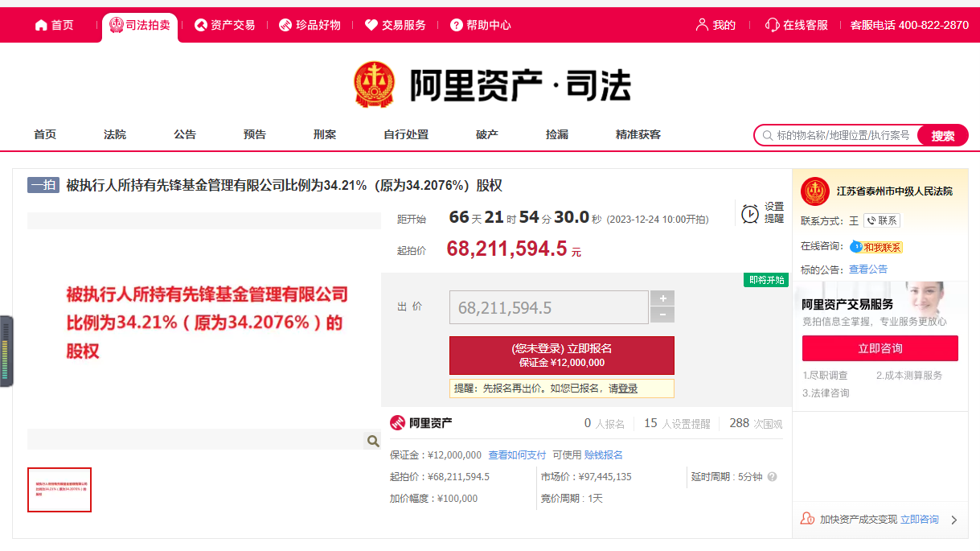This screenshot has height=551, width=980.
Task: Select the red-bordered image thumbnail
Action: pyautogui.click(x=59, y=490)
